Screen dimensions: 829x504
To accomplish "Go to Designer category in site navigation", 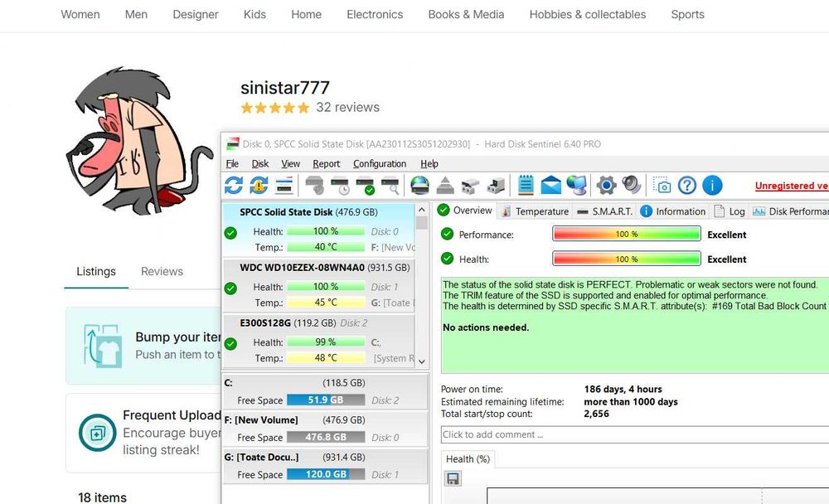I will pos(196,15).
